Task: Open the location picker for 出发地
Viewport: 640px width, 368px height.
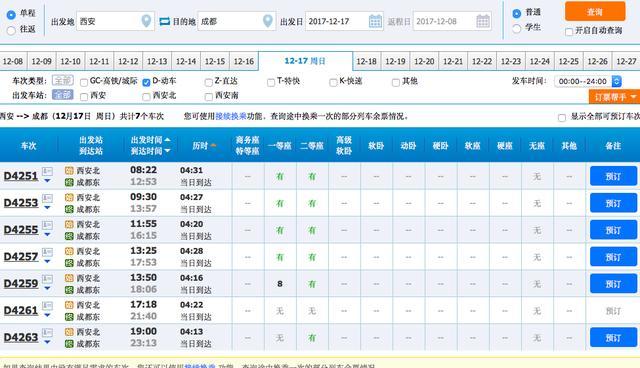Action: [146, 21]
